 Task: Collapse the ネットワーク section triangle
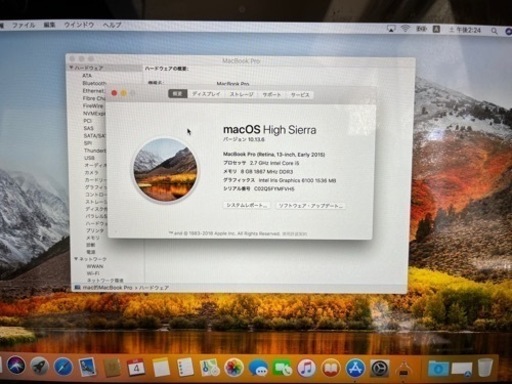click(x=76, y=259)
